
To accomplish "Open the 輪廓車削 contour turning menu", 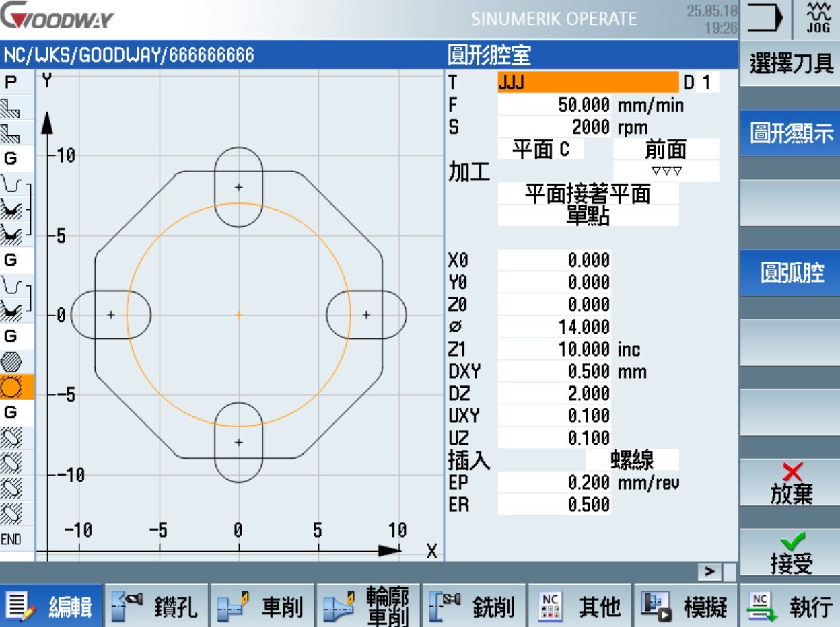I will [x=368, y=607].
